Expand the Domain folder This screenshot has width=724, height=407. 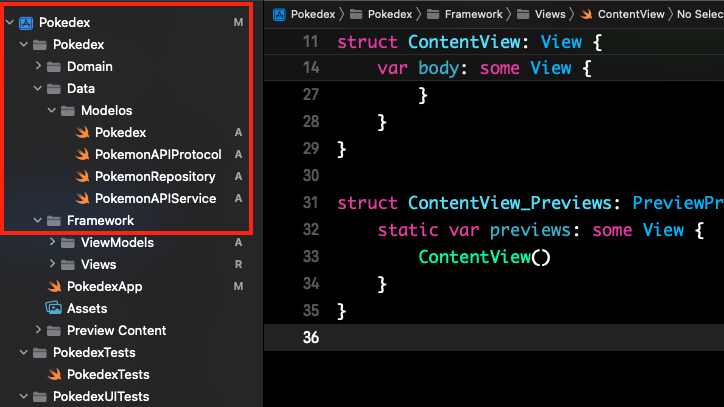39,66
